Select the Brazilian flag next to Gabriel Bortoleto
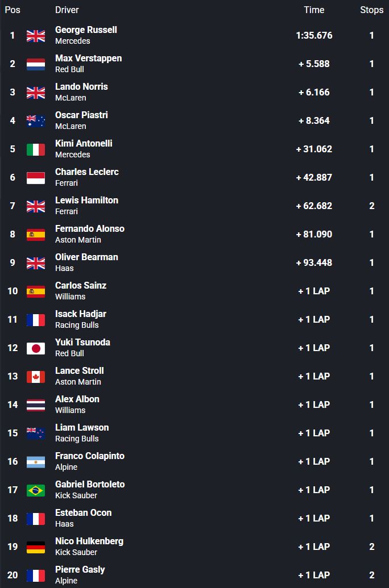 pyautogui.click(x=36, y=490)
